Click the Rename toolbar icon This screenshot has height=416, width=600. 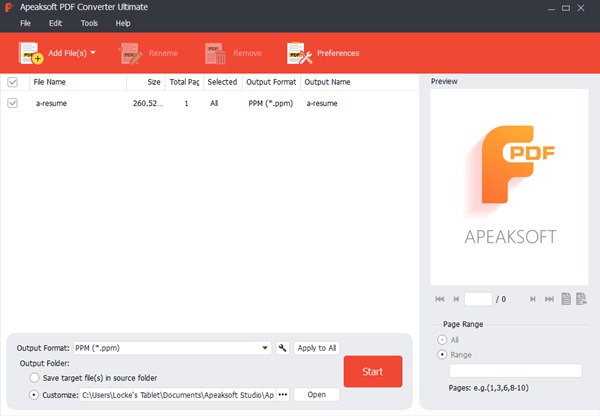130,53
